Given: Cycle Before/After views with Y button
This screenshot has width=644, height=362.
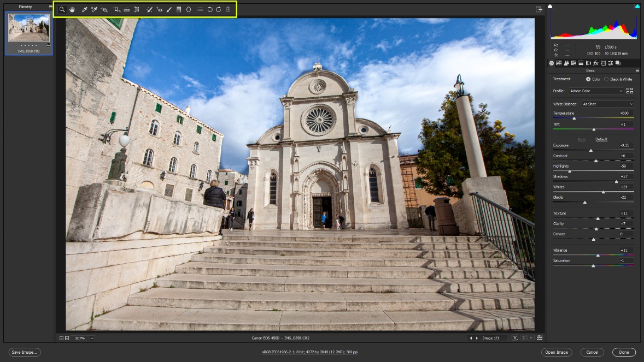Looking at the screenshot, I should [x=514, y=338].
